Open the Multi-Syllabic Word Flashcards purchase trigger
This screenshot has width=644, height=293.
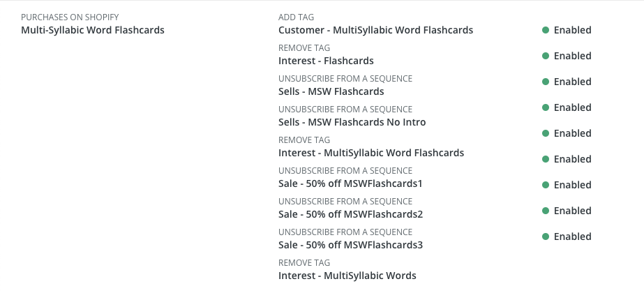tap(92, 31)
